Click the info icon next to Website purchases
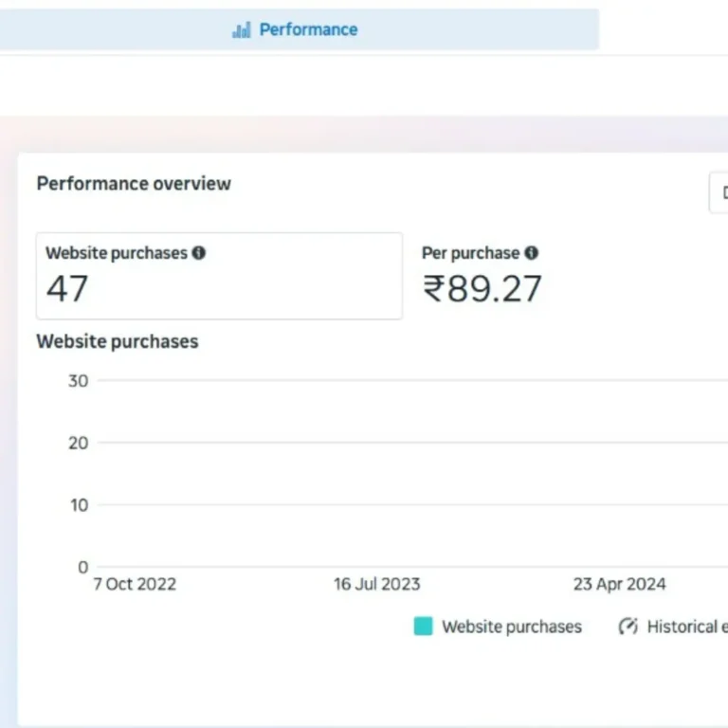This screenshot has height=728, width=728. [x=199, y=253]
